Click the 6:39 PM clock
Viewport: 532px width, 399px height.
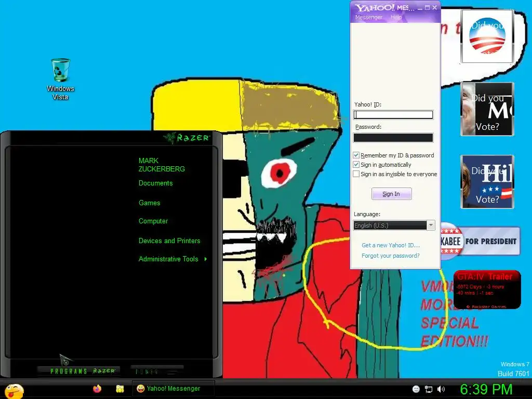[486, 389]
